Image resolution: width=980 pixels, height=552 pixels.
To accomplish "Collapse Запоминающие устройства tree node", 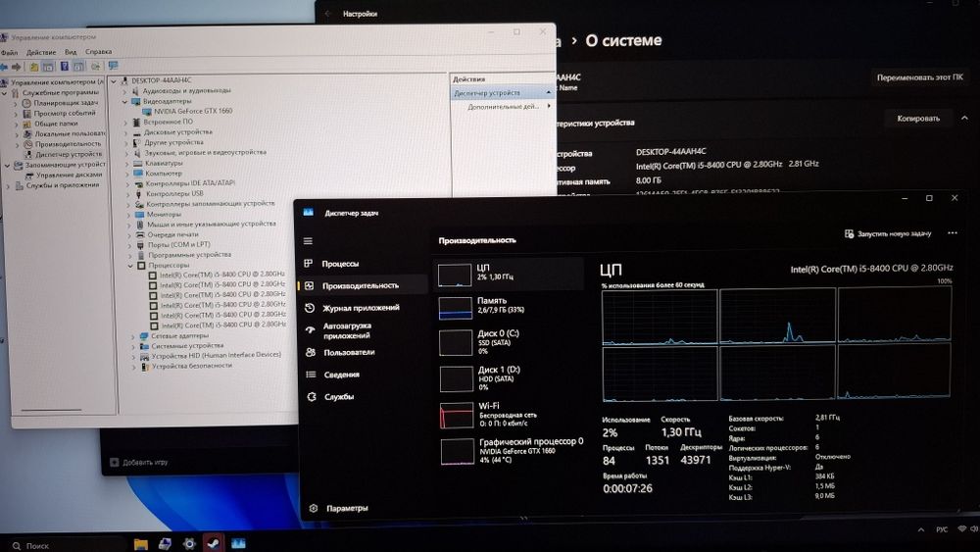I will coord(7,166).
